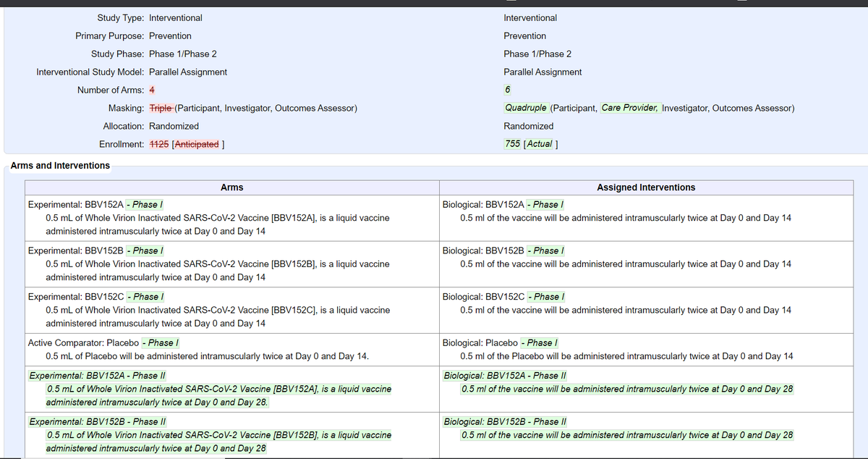Click the 'Enrollment:' field label
This screenshot has width=868, height=459.
122,144
